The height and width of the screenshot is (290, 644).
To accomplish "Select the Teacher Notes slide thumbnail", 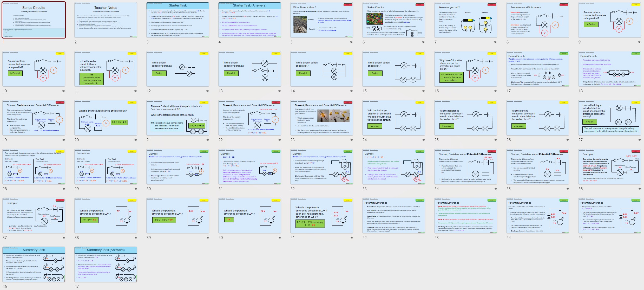I will click(x=106, y=20).
